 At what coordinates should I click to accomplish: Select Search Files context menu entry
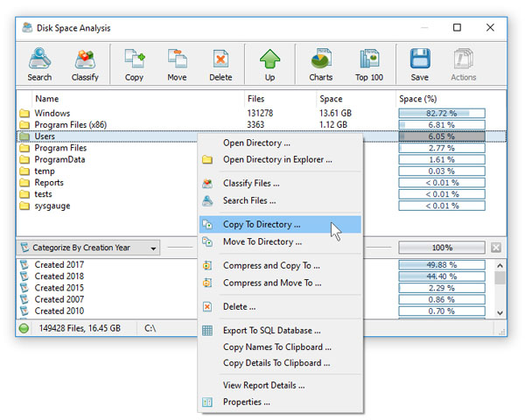280,200
